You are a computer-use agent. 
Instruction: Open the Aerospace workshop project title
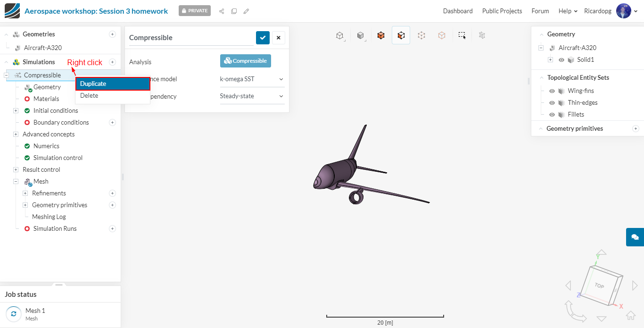96,11
